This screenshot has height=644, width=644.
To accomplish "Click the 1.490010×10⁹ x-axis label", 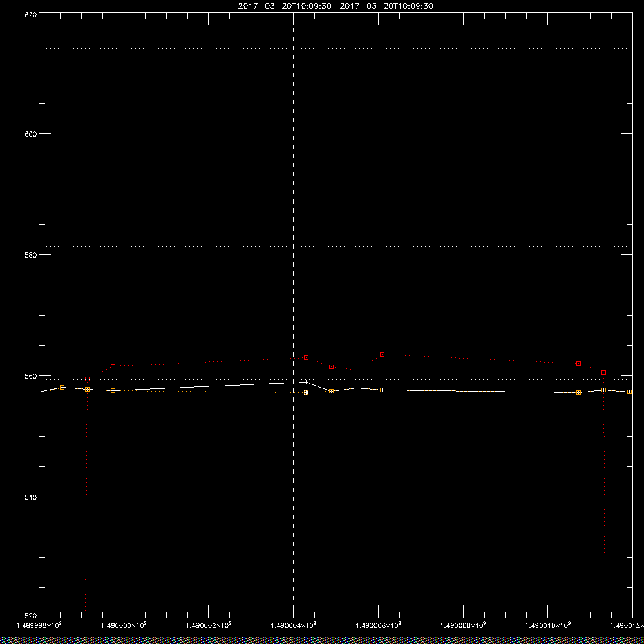I will tap(548, 625).
